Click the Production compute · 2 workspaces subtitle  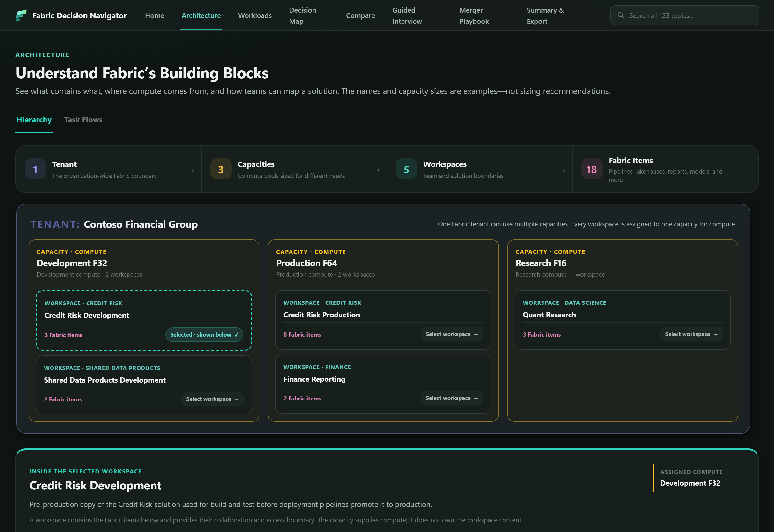coord(325,274)
